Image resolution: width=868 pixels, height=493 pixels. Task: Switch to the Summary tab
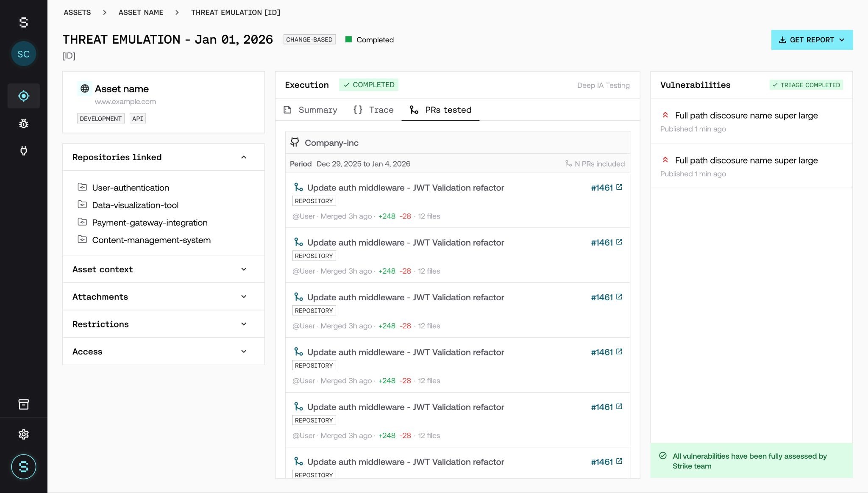[x=311, y=110]
